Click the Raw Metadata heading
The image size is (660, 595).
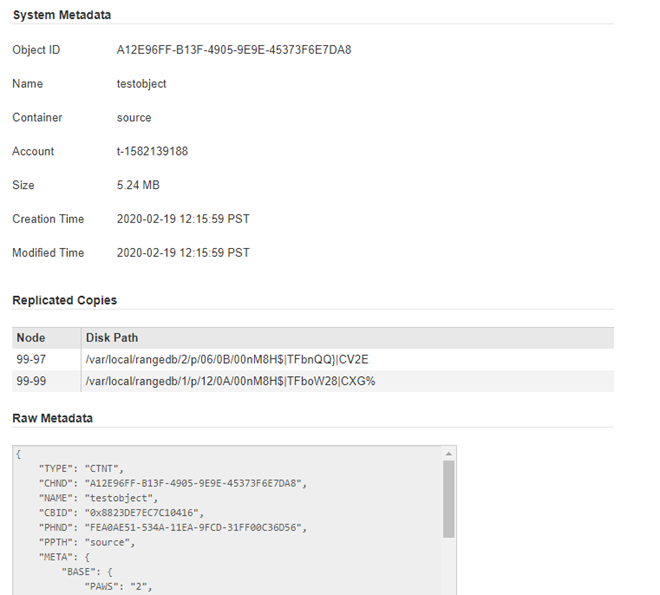tap(52, 418)
